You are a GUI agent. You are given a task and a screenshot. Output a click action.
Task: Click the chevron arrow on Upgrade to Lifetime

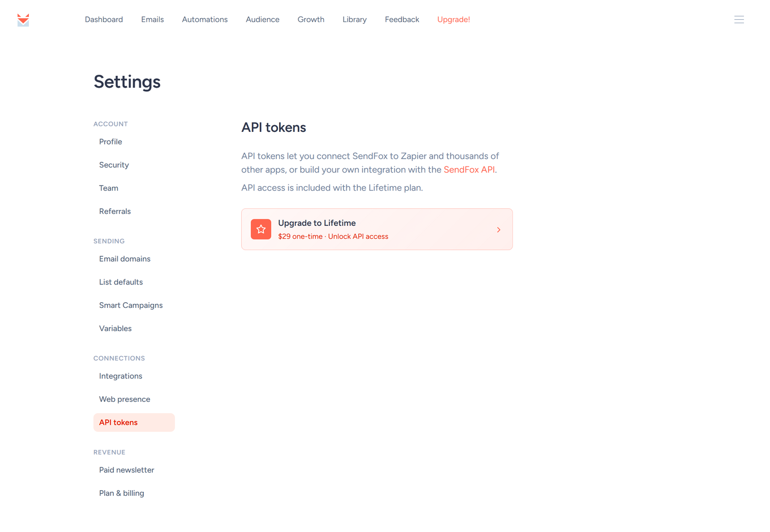pos(499,230)
